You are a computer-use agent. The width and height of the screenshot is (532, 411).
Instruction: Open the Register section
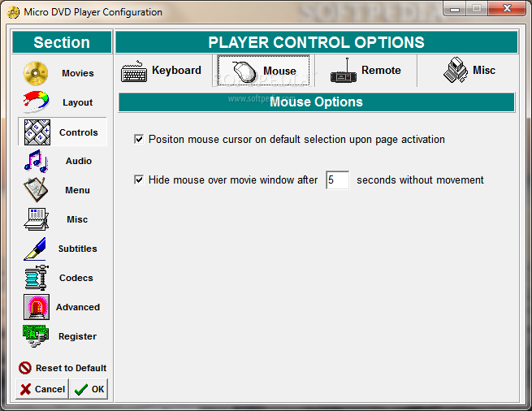[x=77, y=336]
